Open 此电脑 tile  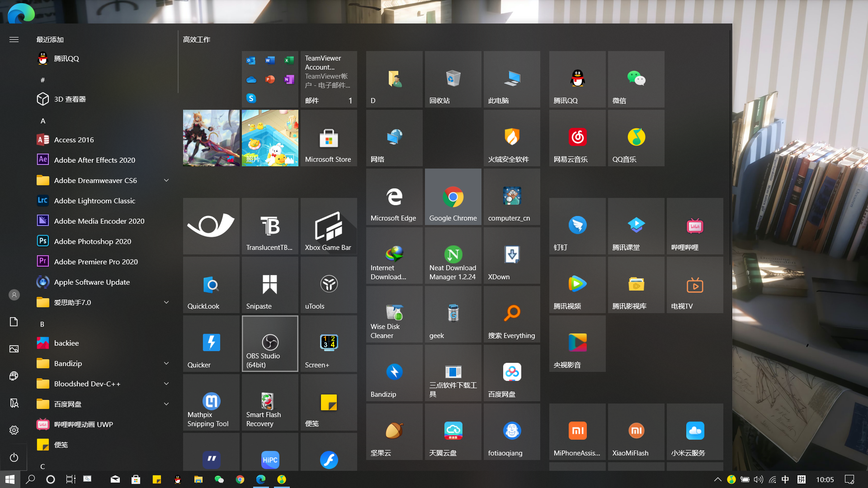pyautogui.click(x=512, y=79)
